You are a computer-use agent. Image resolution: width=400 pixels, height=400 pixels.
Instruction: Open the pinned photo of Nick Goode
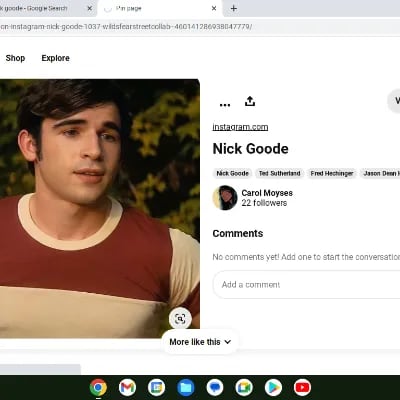(x=100, y=209)
